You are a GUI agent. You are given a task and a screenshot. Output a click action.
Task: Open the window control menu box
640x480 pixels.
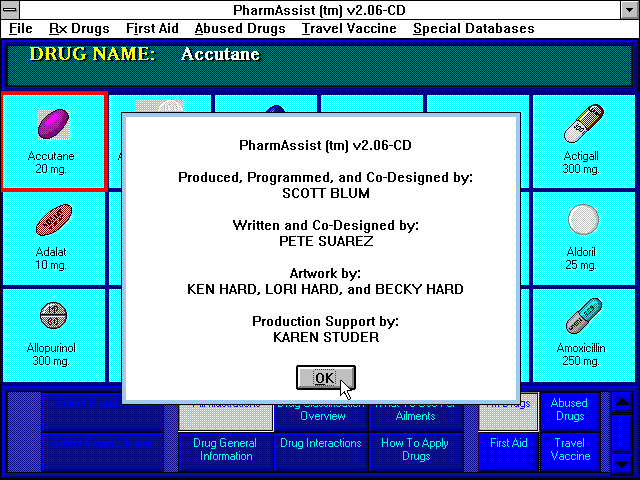pyautogui.click(x=10, y=10)
